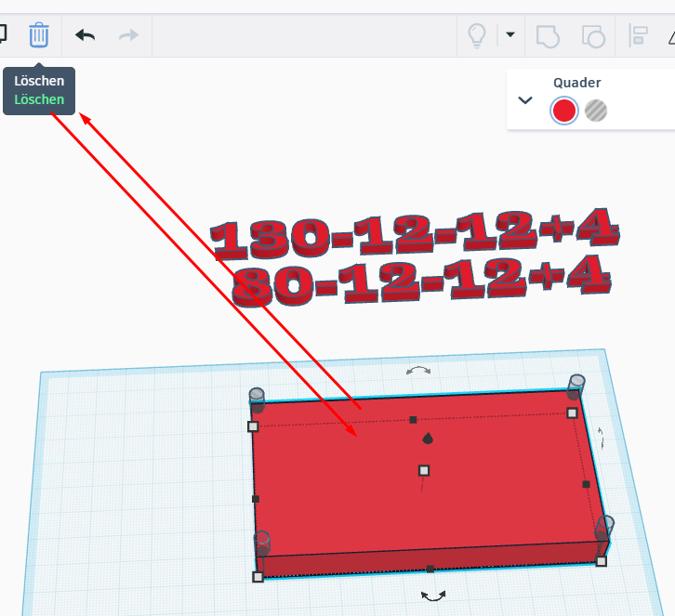
Task: Select the striped hole swatch
Action: click(x=596, y=111)
